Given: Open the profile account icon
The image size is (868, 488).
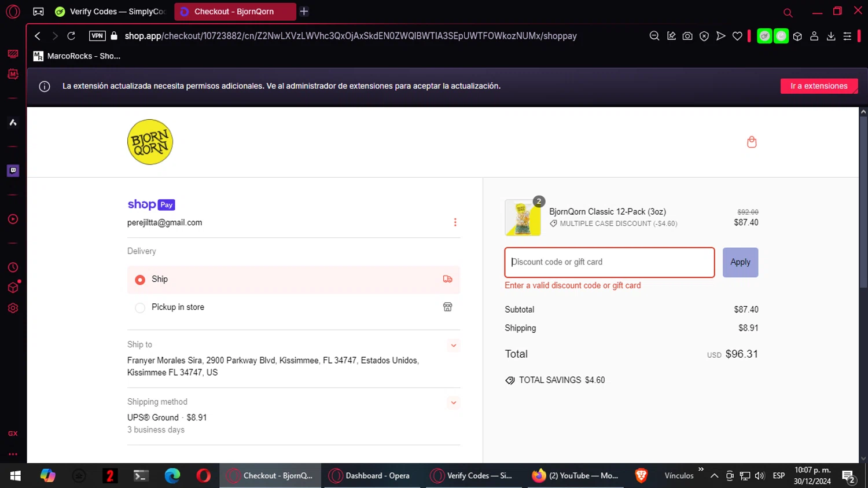Looking at the screenshot, I should 814,36.
